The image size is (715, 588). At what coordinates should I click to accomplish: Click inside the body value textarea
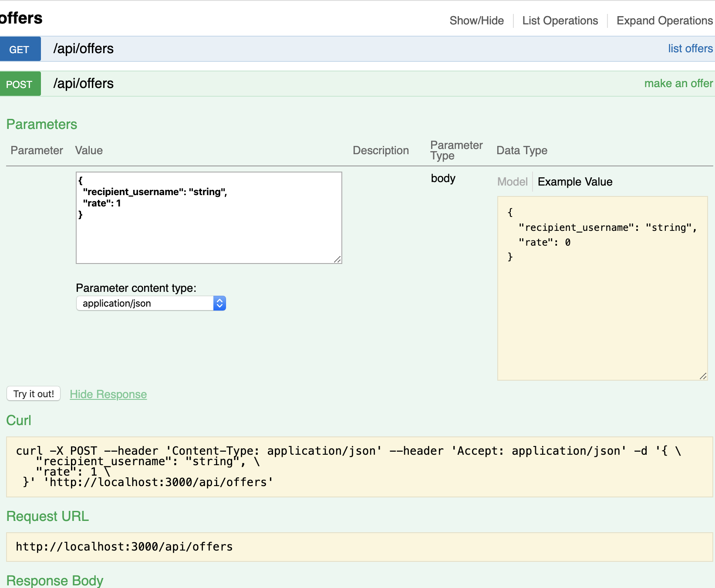coord(209,235)
